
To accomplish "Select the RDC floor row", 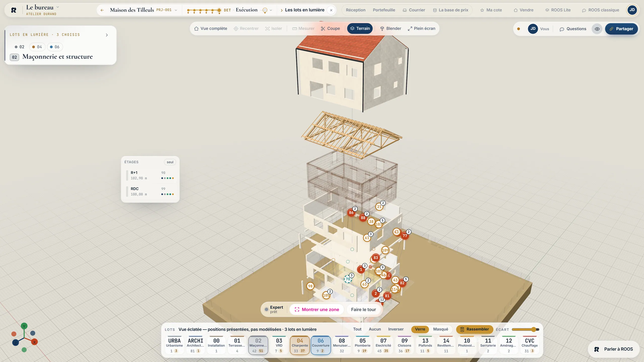I will coord(150,192).
